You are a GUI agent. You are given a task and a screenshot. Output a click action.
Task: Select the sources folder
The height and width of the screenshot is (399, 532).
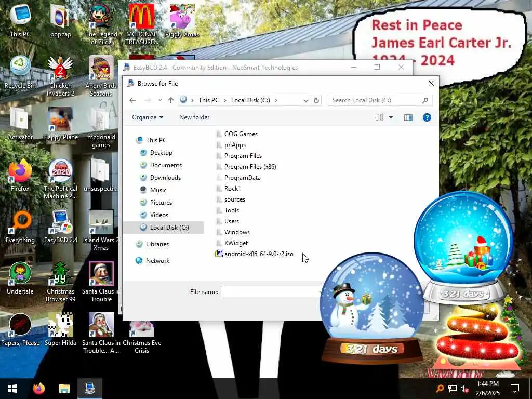231,199
